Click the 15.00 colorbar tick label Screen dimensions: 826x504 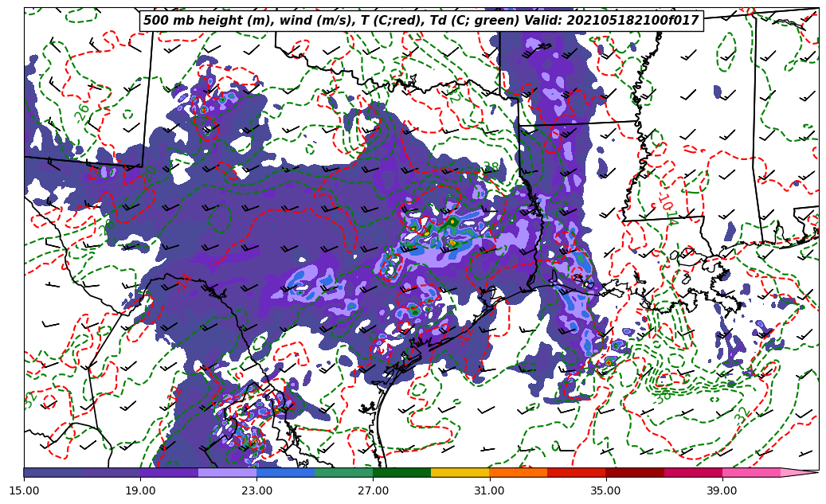click(x=24, y=490)
